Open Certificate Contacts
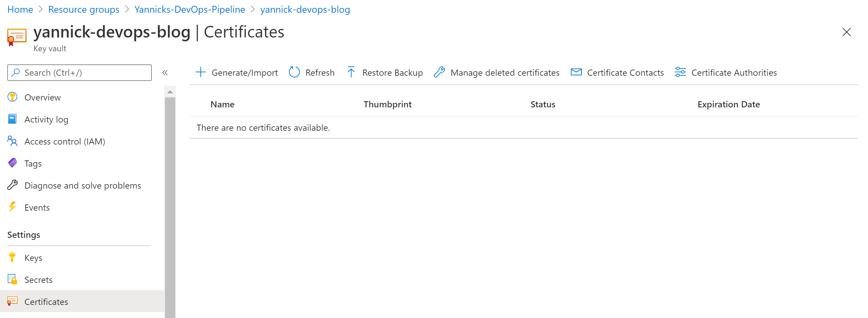Viewport: 868px width, 318px height. [x=617, y=73]
